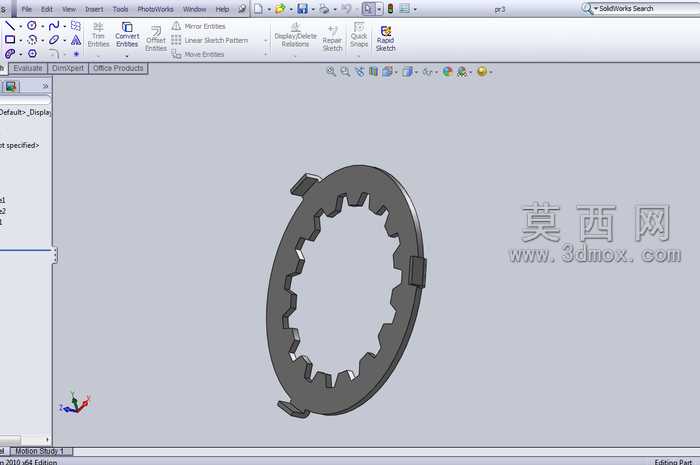Screen dimensions: 700x465
Task: Open the Spline tool dropdown arrow
Action: point(65,26)
